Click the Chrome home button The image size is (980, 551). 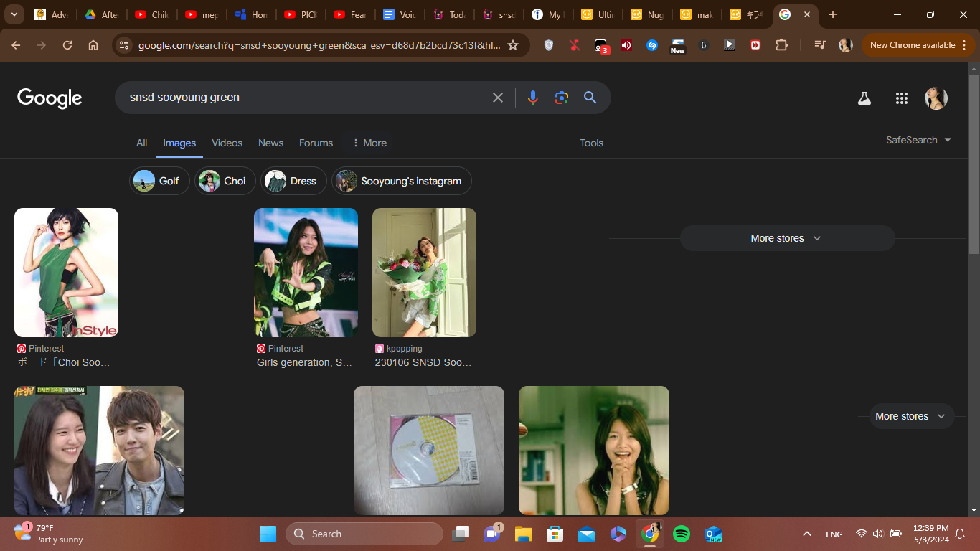(93, 45)
